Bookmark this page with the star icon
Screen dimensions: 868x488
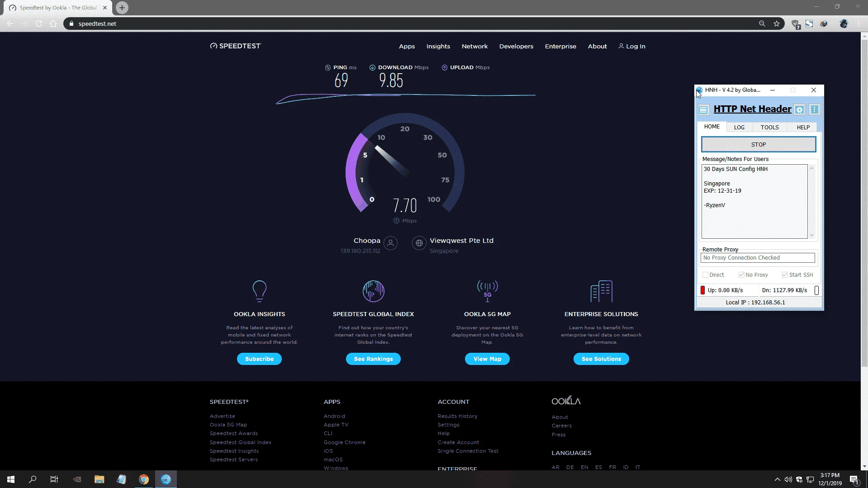pyautogui.click(x=777, y=24)
